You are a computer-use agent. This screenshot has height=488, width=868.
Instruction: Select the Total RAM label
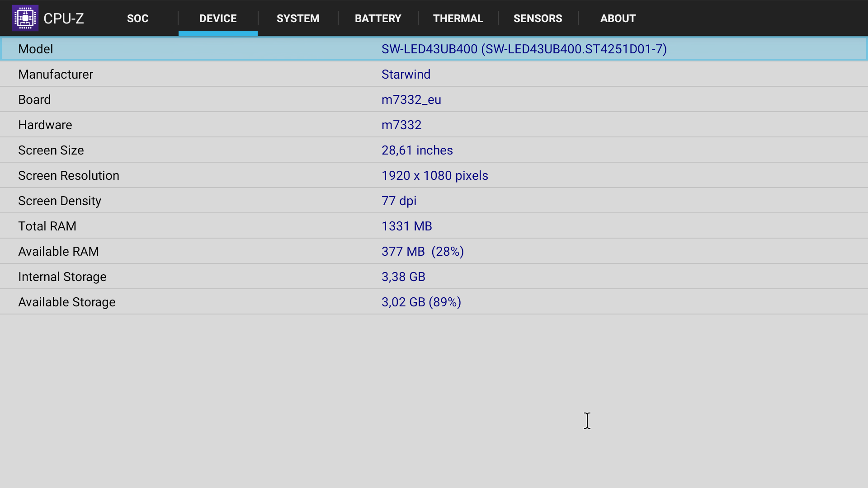[x=47, y=226]
